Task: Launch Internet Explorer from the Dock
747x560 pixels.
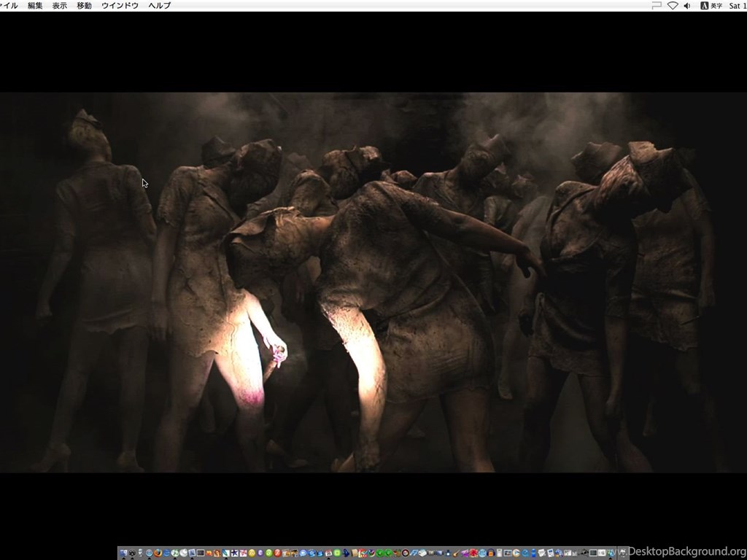Action: pos(166,553)
